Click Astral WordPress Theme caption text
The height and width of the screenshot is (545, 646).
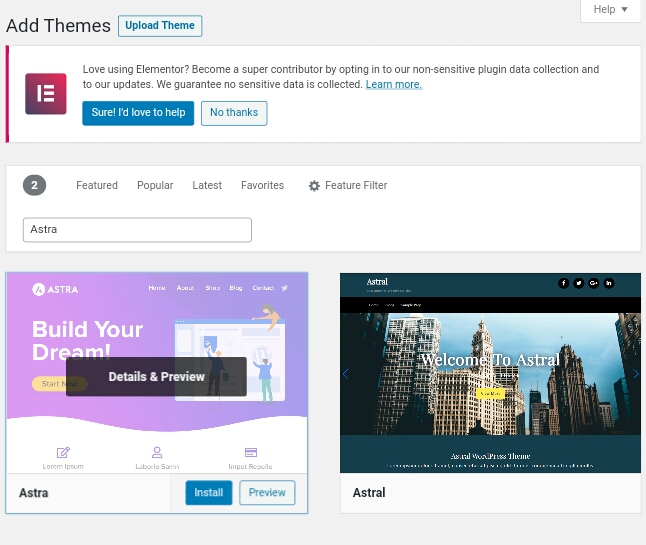490,456
